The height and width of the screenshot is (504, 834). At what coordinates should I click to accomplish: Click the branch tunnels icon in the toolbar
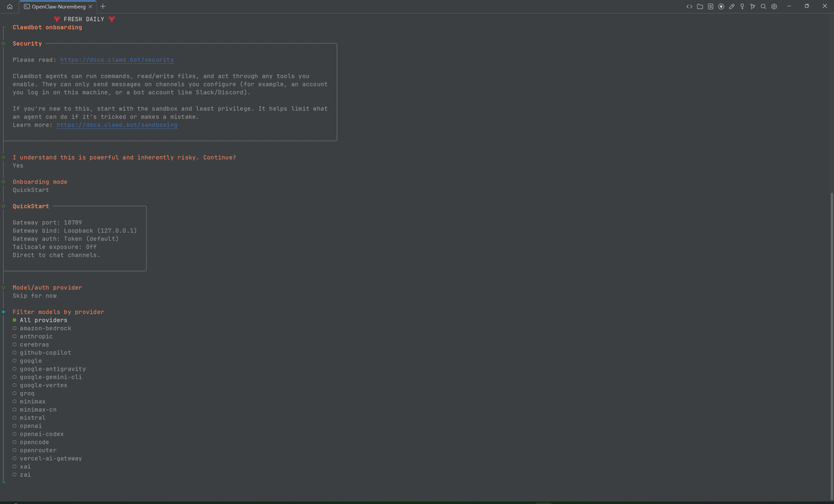753,7
